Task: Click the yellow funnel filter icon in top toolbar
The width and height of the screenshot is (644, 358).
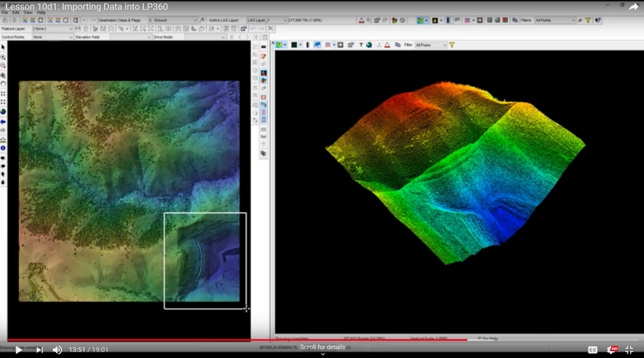Action: click(588, 20)
